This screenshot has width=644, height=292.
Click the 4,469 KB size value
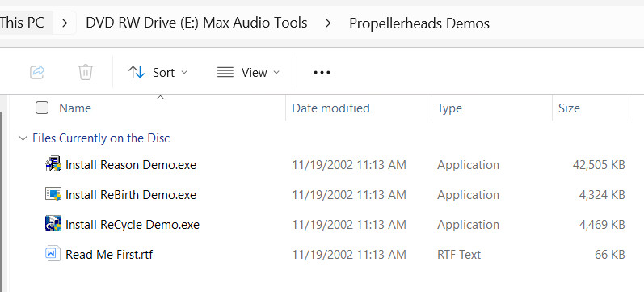tap(602, 225)
